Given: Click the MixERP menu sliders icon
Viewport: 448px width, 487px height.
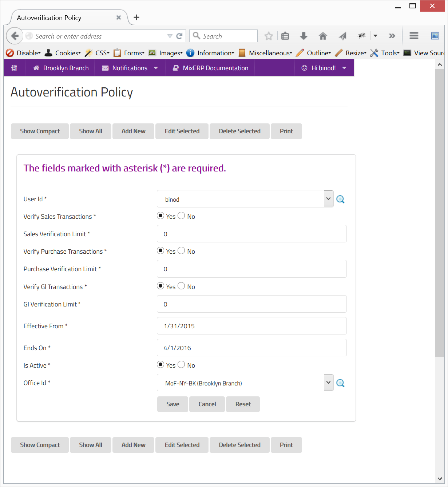Looking at the screenshot, I should [x=15, y=68].
